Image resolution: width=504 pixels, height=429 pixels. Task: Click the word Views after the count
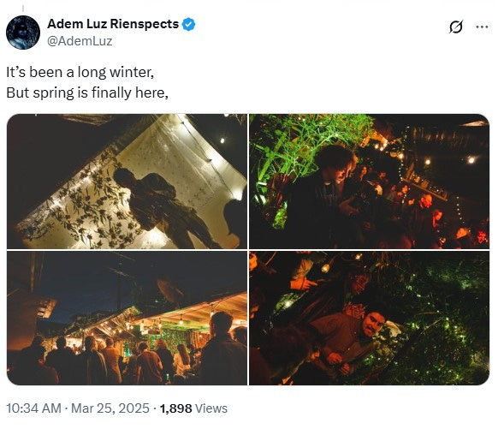click(x=211, y=408)
